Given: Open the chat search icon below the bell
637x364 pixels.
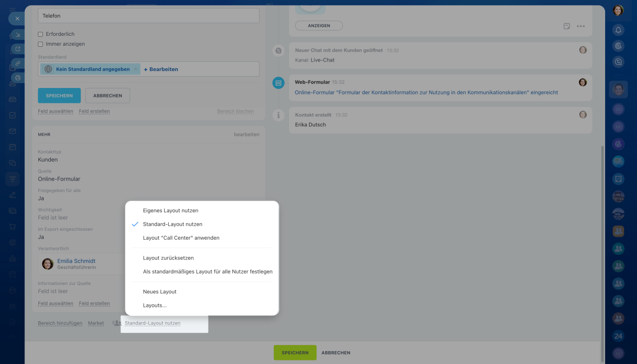Looking at the screenshot, I should 619,62.
